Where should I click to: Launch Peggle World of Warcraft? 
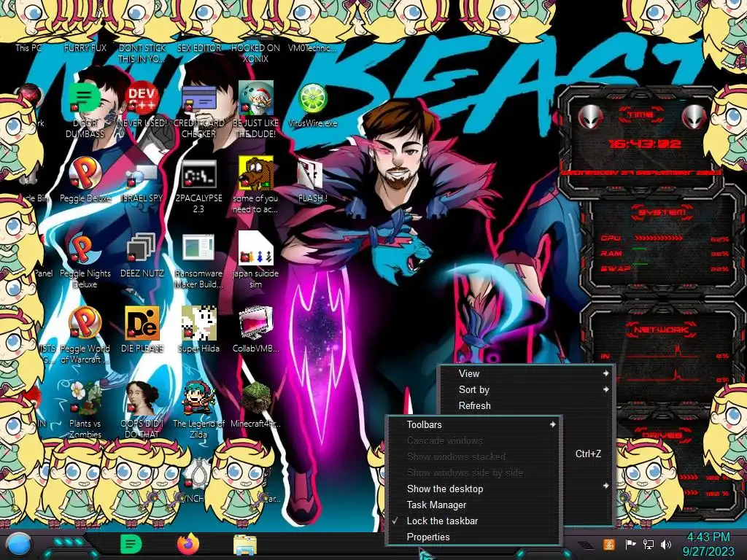85,324
